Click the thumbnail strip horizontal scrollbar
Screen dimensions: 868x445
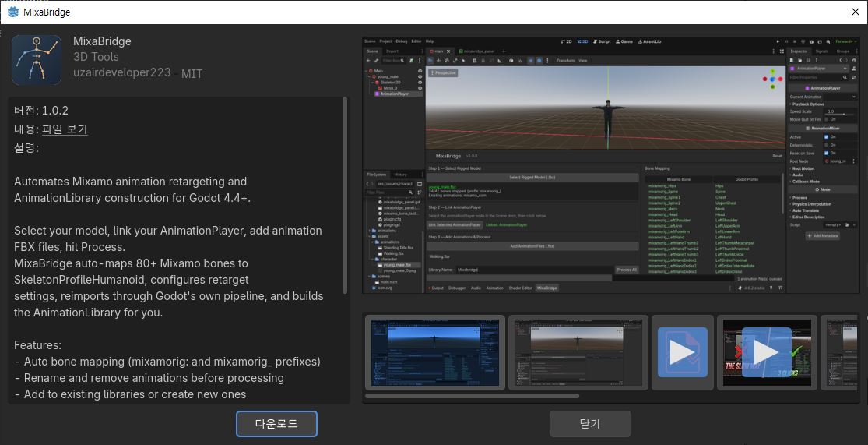[x=473, y=396]
